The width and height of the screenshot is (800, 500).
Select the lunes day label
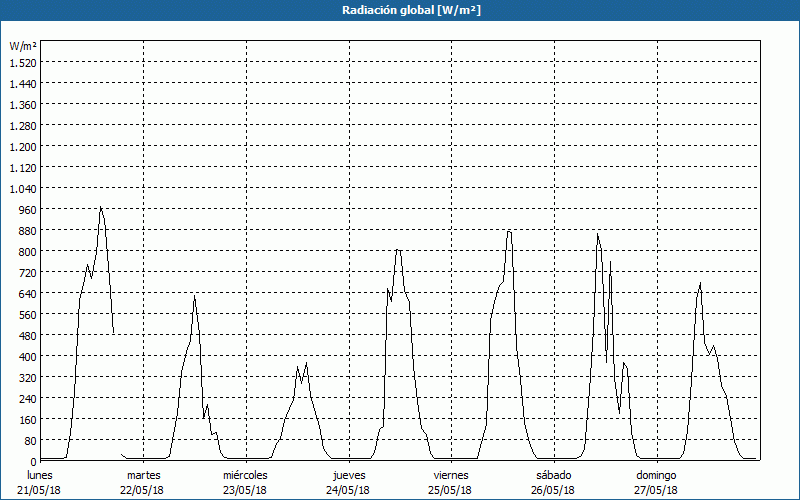coord(41,474)
